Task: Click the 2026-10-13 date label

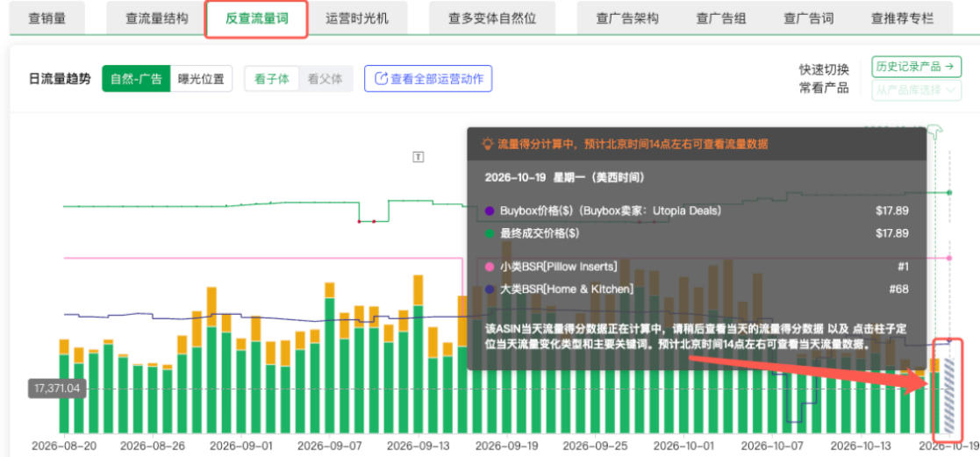Action: point(862,446)
